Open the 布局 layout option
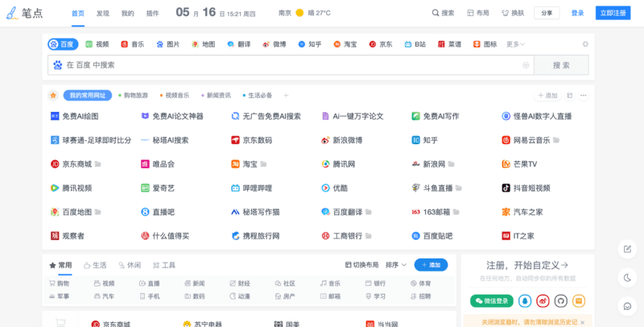644x327 pixels. pos(478,13)
